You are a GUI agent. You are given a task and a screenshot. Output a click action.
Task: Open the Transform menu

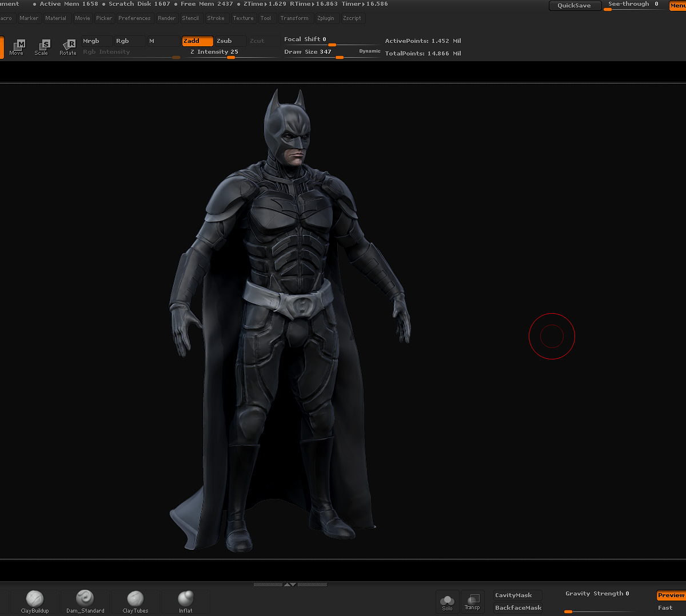point(294,18)
